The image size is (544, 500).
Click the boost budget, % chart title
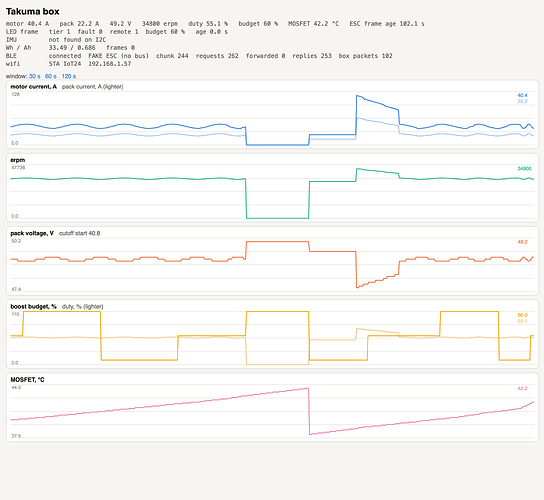33,306
